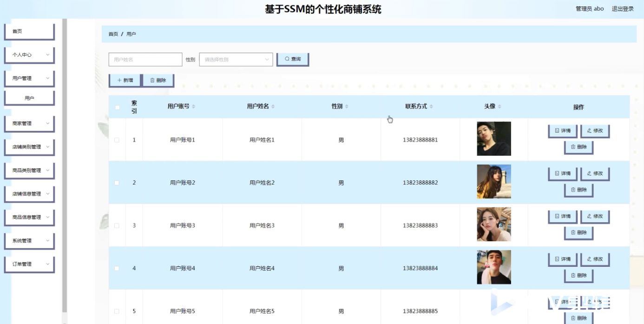Expand the 商品类别管理 sidebar menu
The image size is (644, 324).
pyautogui.click(x=29, y=171)
